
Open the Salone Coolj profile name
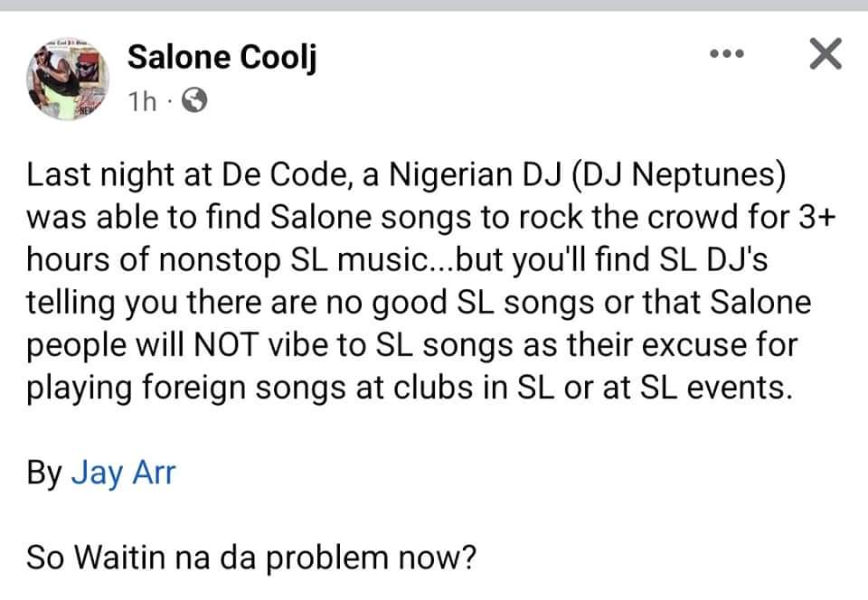[222, 58]
